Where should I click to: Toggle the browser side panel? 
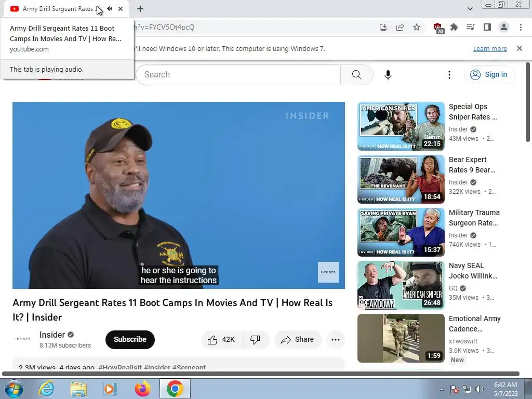tap(487, 27)
